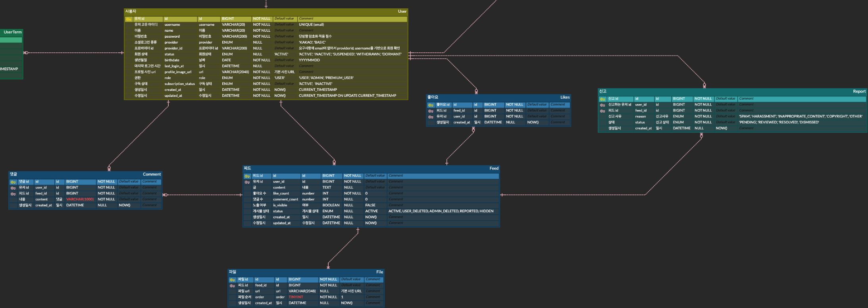Click the primary key icon for 피드 id in Feed table
The width and height of the screenshot is (868, 308).
click(x=247, y=176)
